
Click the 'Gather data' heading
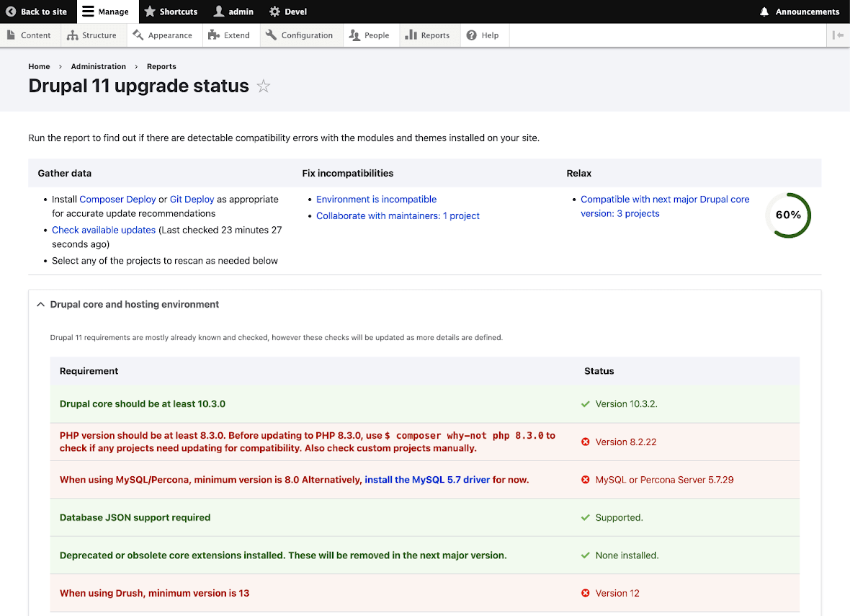(x=65, y=173)
